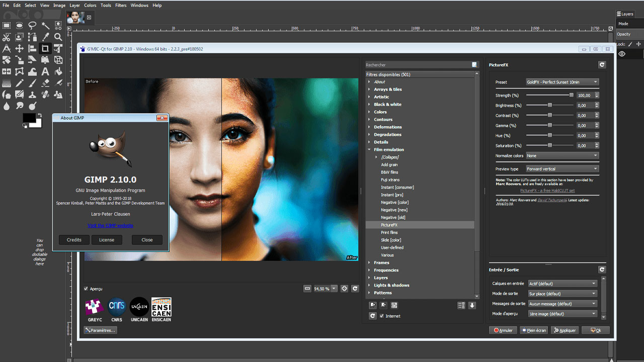Open the Preset dropdown showing GoldFX Perfect Sunset

point(562,81)
